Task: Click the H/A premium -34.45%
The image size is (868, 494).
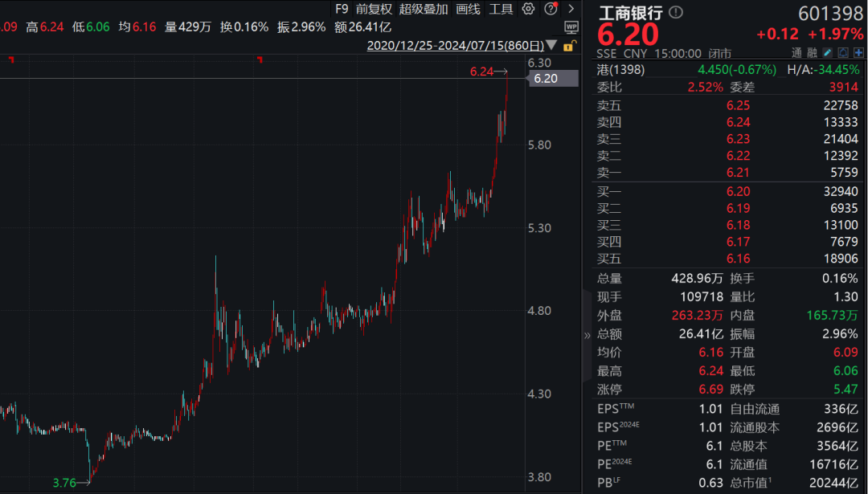Action: pos(837,70)
